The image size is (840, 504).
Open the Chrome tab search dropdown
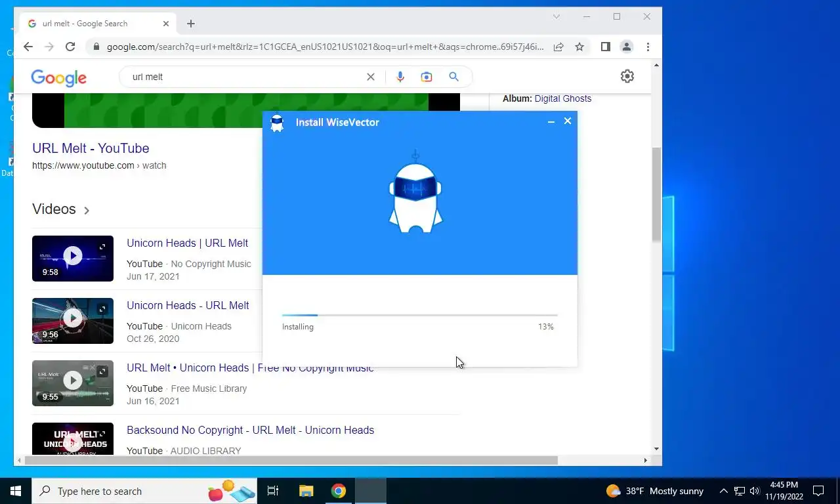pos(556,16)
